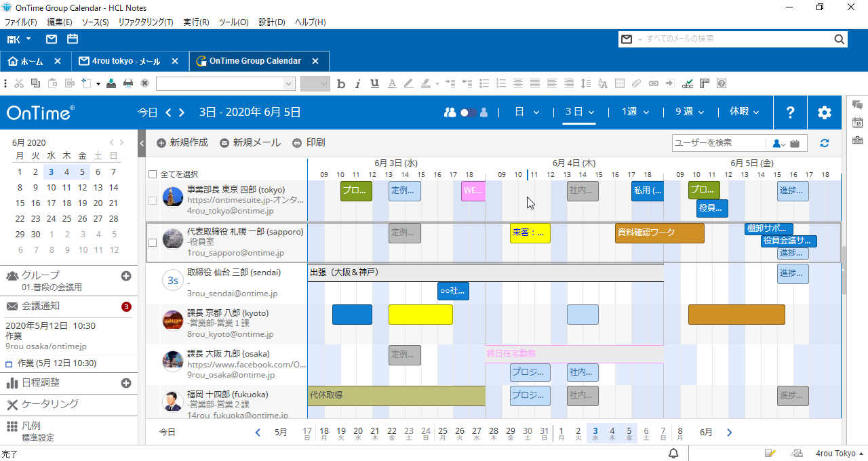The image size is (868, 461).
Task: Click the 印刷 button
Action: click(309, 143)
